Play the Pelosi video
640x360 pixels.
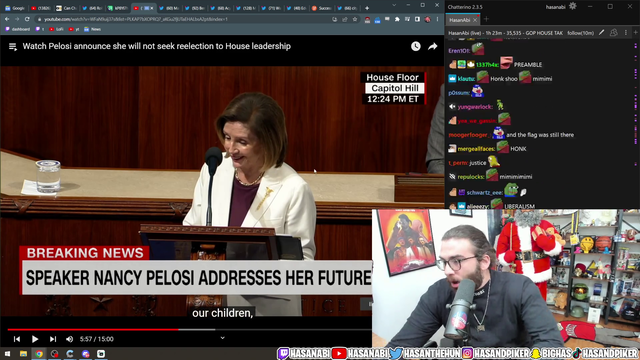pos(35,339)
